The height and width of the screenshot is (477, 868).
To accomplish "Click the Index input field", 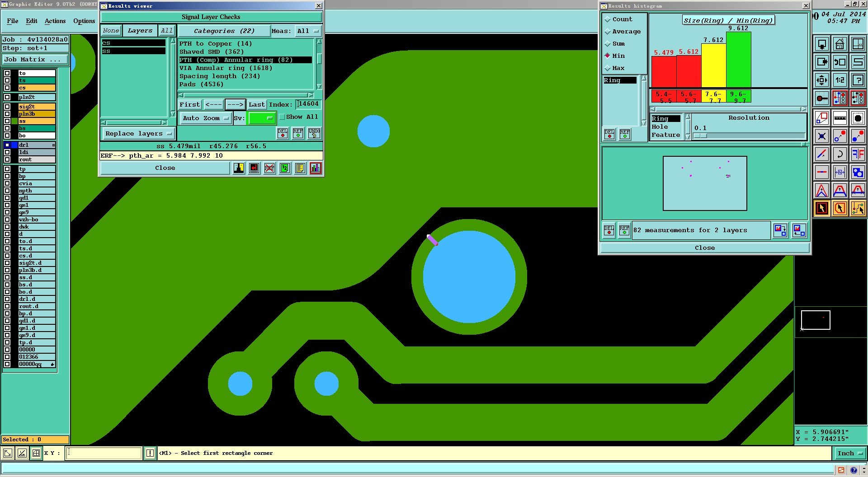I will (x=308, y=104).
